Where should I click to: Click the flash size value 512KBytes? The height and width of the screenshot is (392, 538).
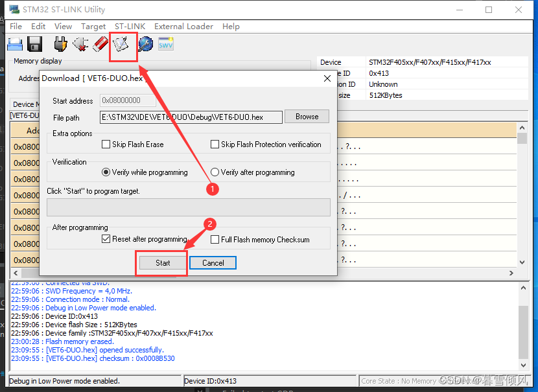coord(386,95)
